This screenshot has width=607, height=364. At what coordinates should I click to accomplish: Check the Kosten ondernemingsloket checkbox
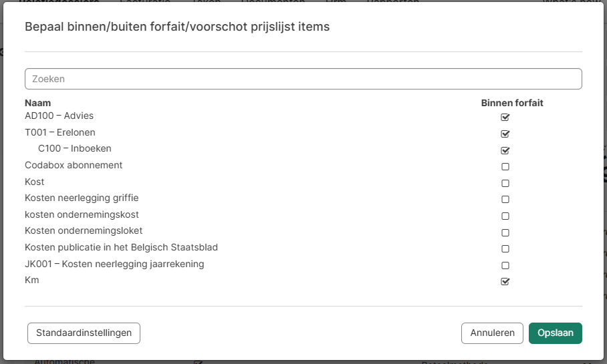pos(505,232)
